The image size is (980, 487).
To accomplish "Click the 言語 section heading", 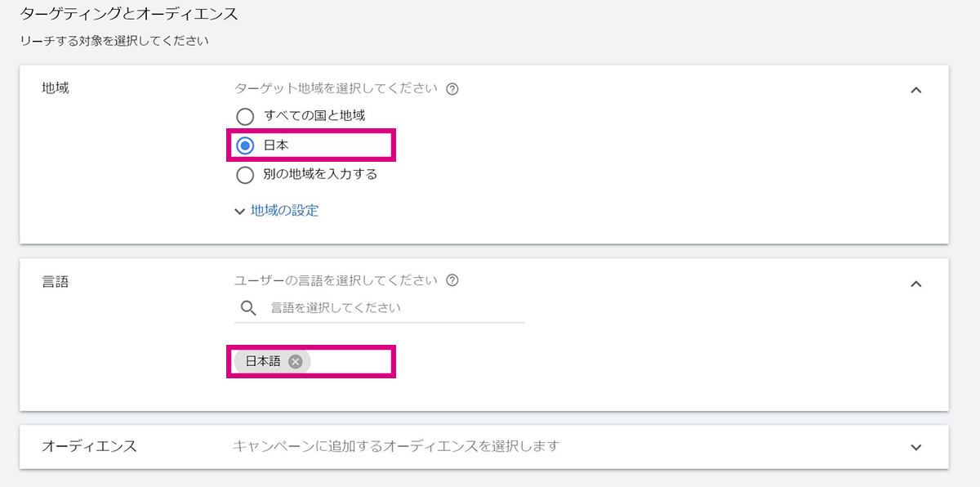I will [56, 282].
